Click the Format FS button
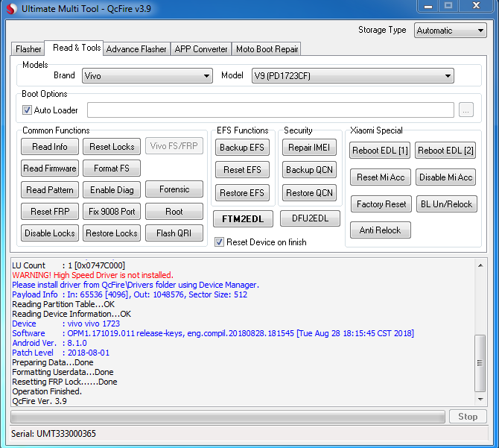Screen dimensions: 499x448 (x=112, y=168)
